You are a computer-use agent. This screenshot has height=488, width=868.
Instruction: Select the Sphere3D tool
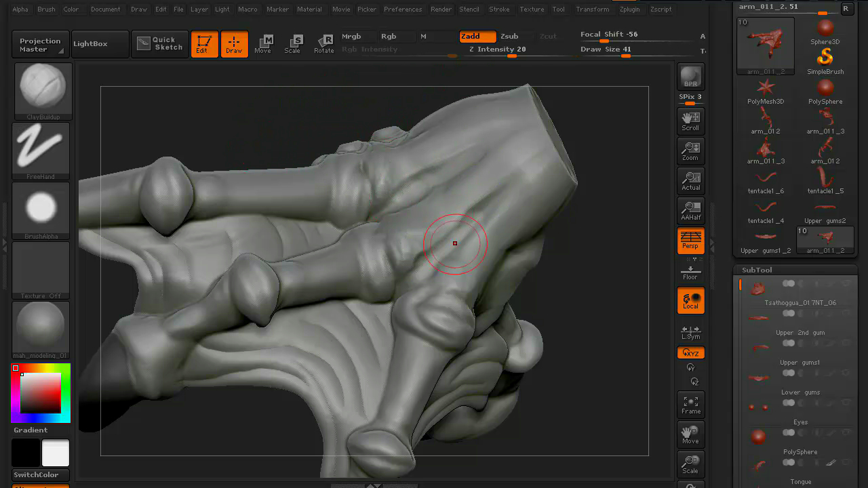tap(825, 32)
